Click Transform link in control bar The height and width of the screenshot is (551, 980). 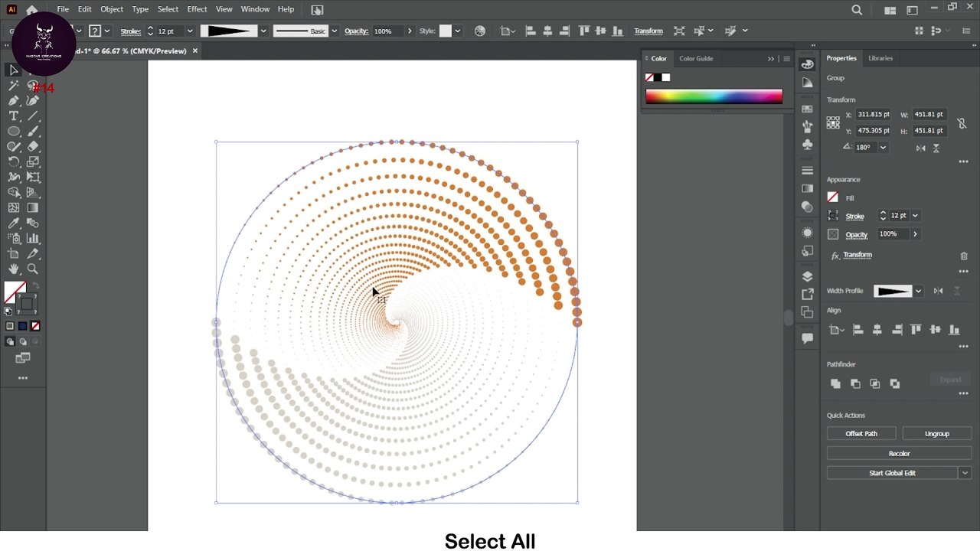[648, 31]
